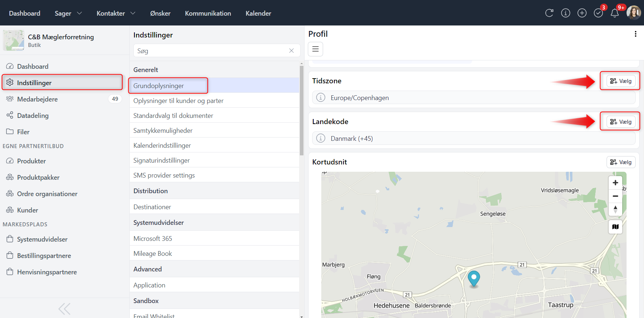The image size is (644, 318).
Task: Open the Kalender menu item
Action: tap(258, 13)
